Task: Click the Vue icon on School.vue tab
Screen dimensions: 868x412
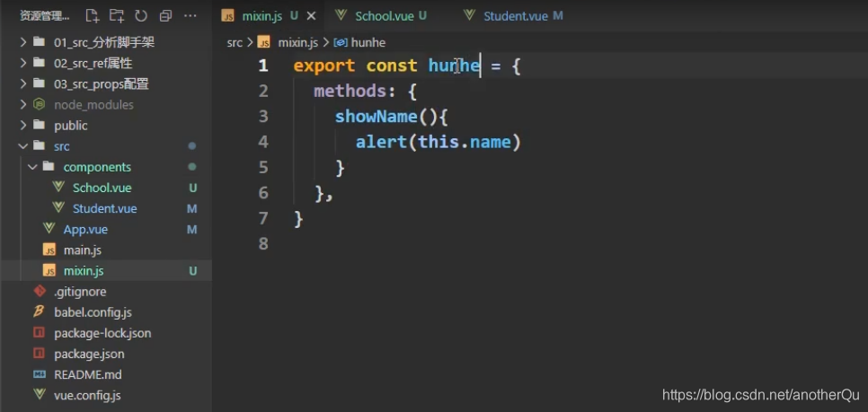Action: pos(341,15)
